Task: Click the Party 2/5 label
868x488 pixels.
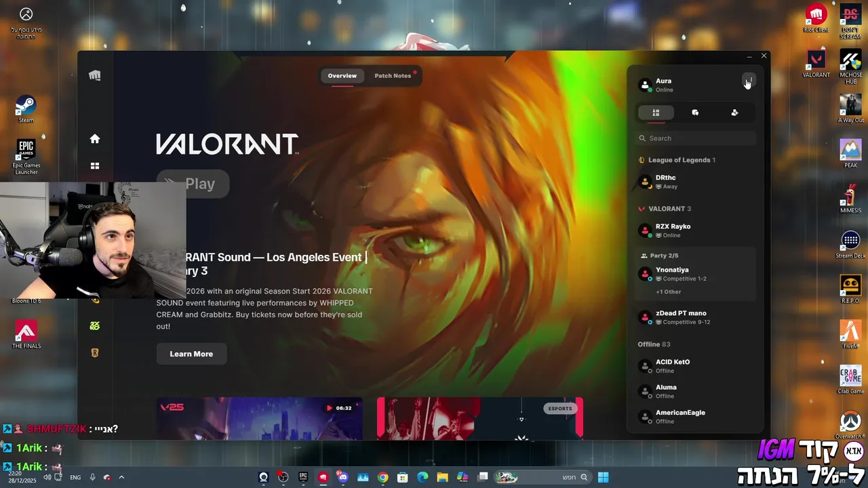Action: click(x=664, y=256)
